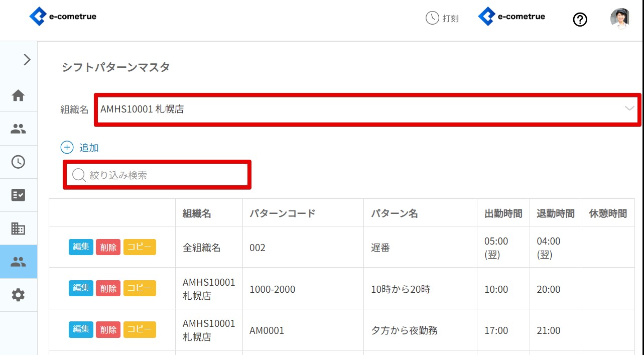
Task: Open the checklist icon in sidebar
Action: click(x=18, y=195)
